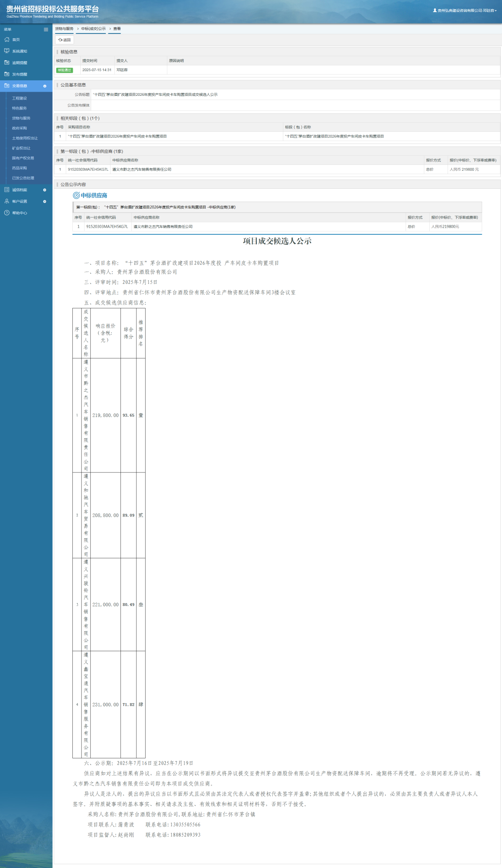Open the user account dropdown 邓廷容
Screen dimensions: 502x868
tap(465, 10)
